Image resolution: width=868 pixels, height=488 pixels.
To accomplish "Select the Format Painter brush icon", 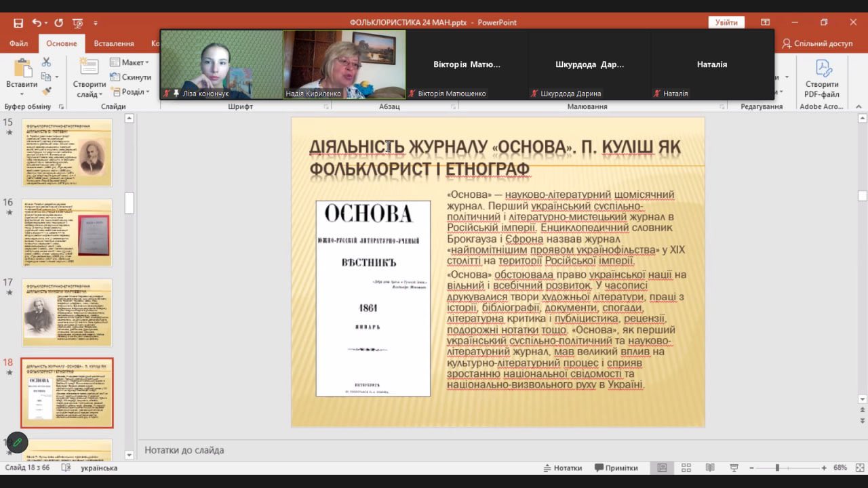I will click(x=46, y=91).
